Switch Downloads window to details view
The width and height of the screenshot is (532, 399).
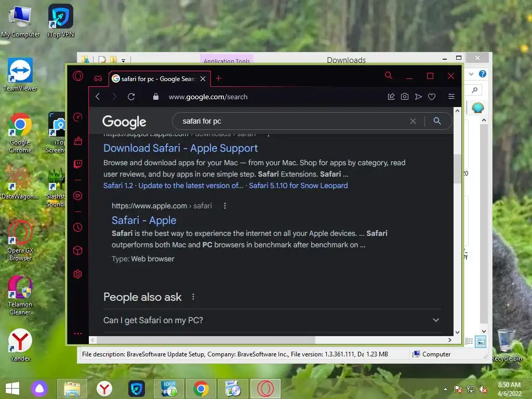tap(469, 341)
